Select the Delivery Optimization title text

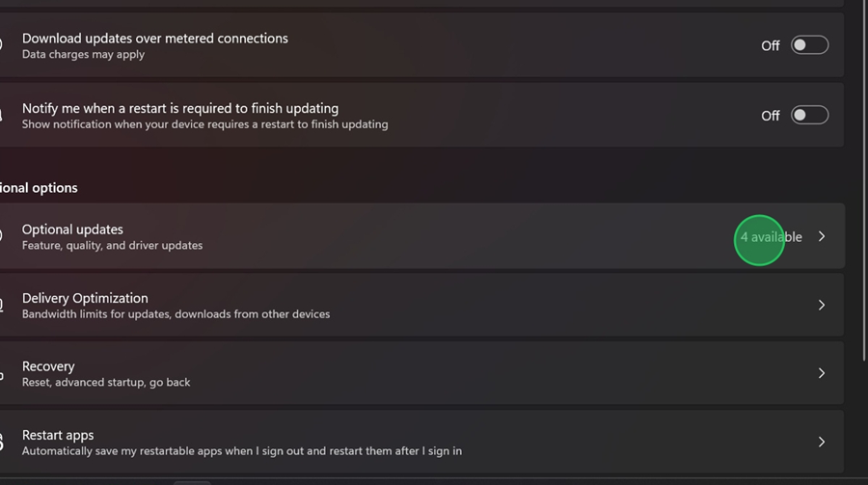click(85, 298)
